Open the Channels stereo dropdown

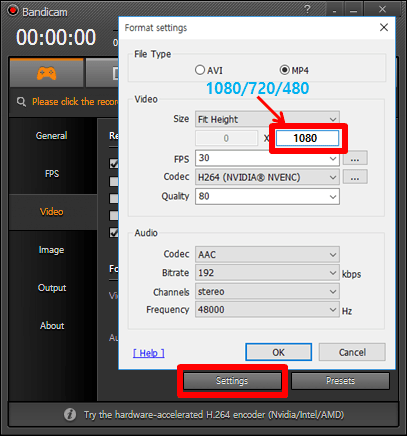(267, 292)
